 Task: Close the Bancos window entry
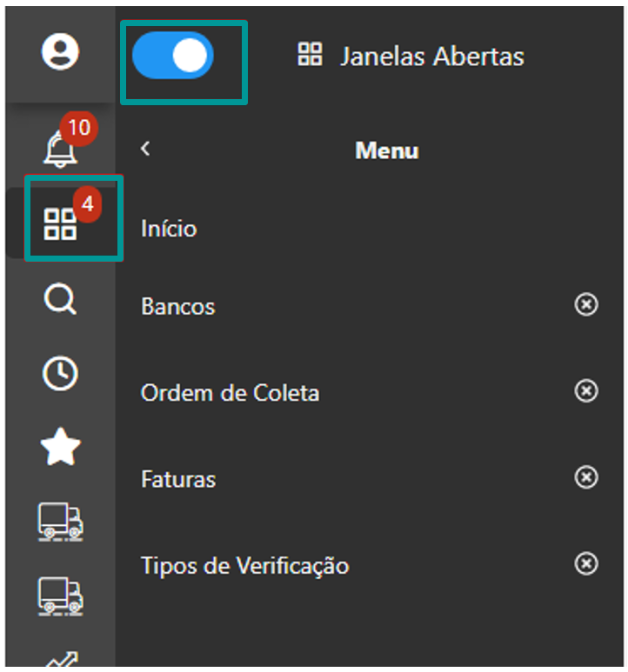click(x=587, y=305)
